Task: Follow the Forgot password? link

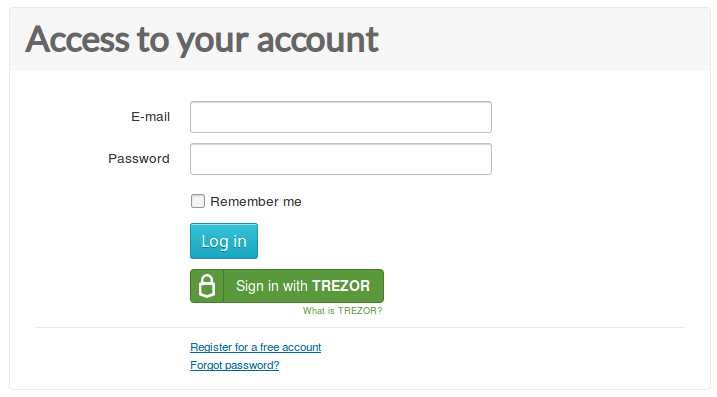Action: point(235,365)
